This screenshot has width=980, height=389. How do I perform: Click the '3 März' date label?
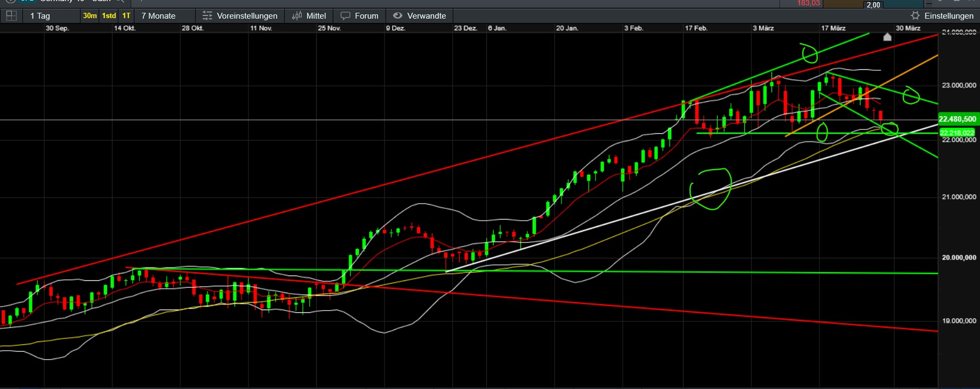coord(763,28)
